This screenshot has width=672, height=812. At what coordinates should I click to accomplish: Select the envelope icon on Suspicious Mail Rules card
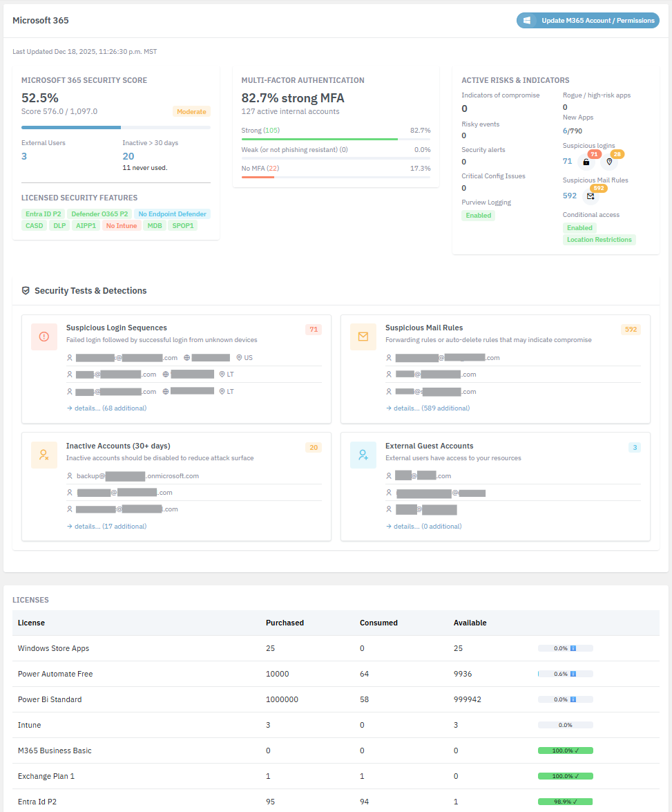(363, 337)
